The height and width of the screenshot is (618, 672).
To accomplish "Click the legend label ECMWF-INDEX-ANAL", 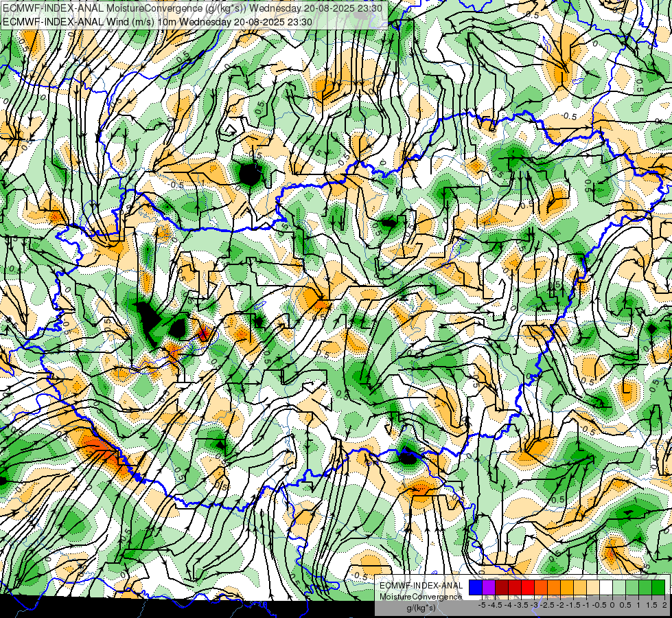I will (x=421, y=586).
